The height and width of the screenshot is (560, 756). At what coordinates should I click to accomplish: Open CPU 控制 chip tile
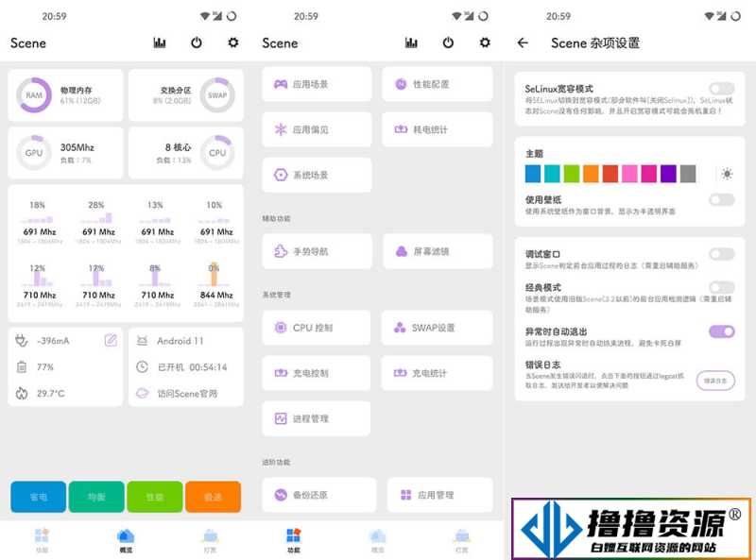coord(317,328)
